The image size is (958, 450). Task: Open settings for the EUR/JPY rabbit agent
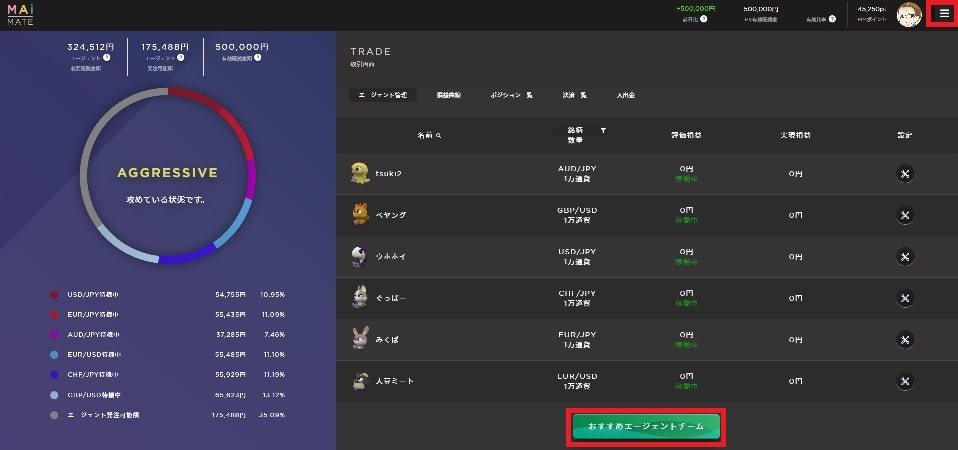[905, 339]
